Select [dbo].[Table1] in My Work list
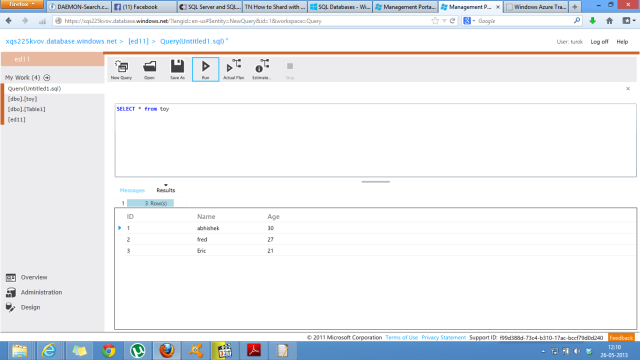 (27, 109)
